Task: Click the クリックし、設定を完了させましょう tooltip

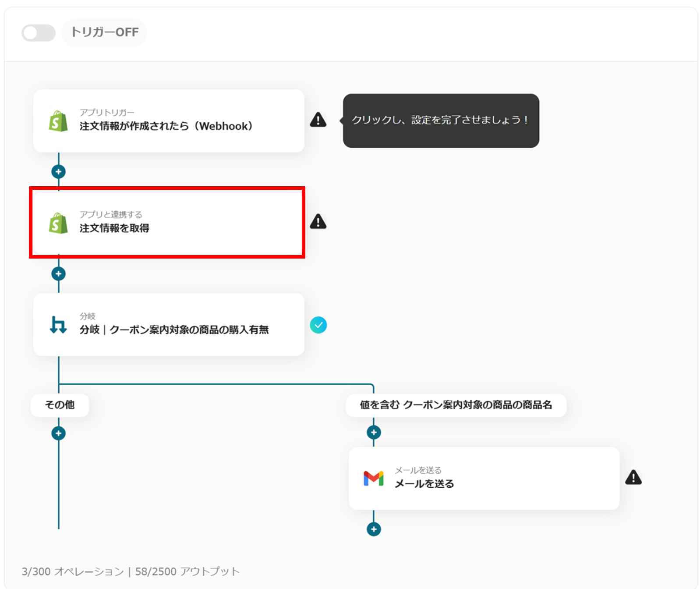Action: click(441, 121)
